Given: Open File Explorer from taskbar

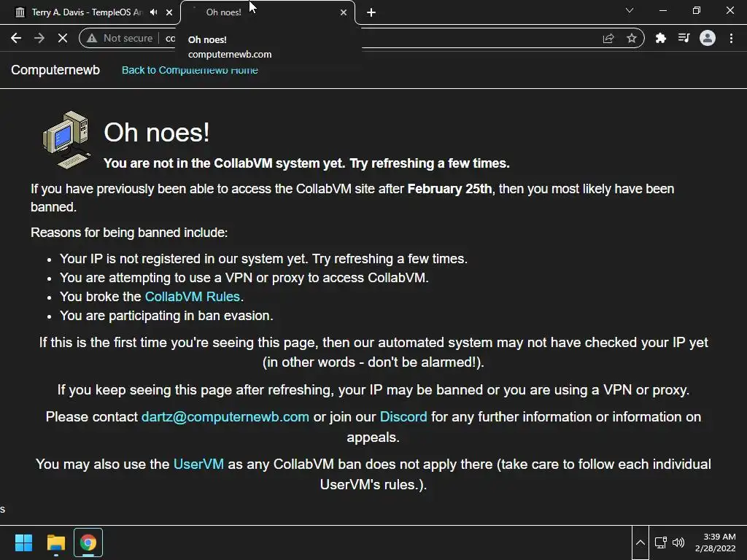Looking at the screenshot, I should (55, 542).
